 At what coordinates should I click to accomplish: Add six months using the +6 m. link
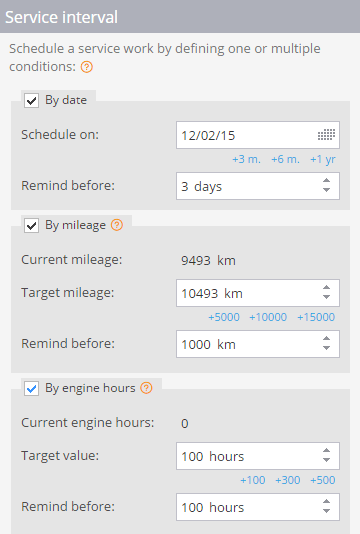[285, 159]
